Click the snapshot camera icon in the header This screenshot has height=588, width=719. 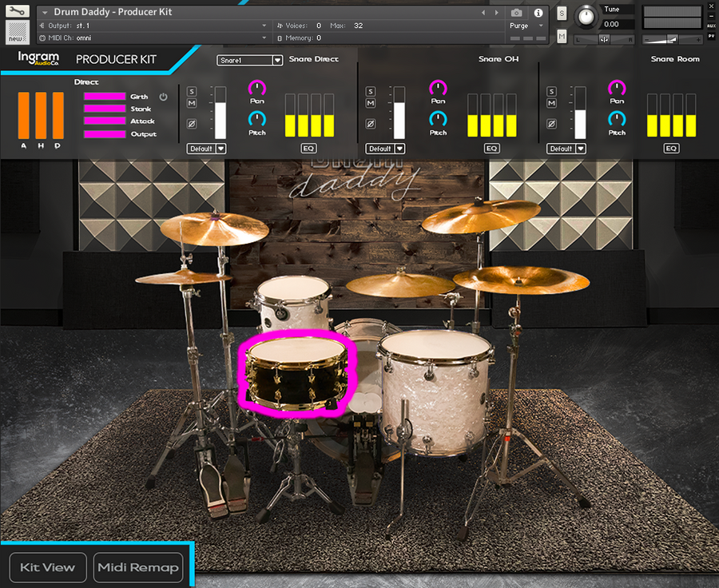pos(518,13)
